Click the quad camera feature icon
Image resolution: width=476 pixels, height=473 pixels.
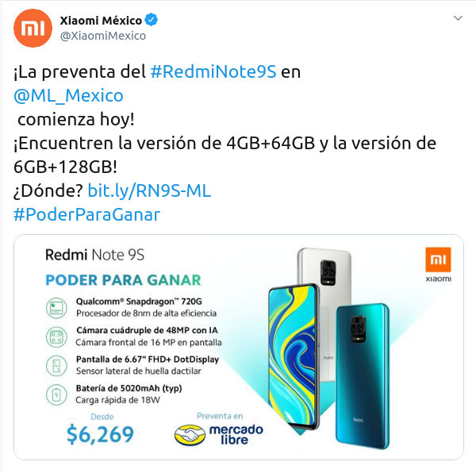[56, 336]
